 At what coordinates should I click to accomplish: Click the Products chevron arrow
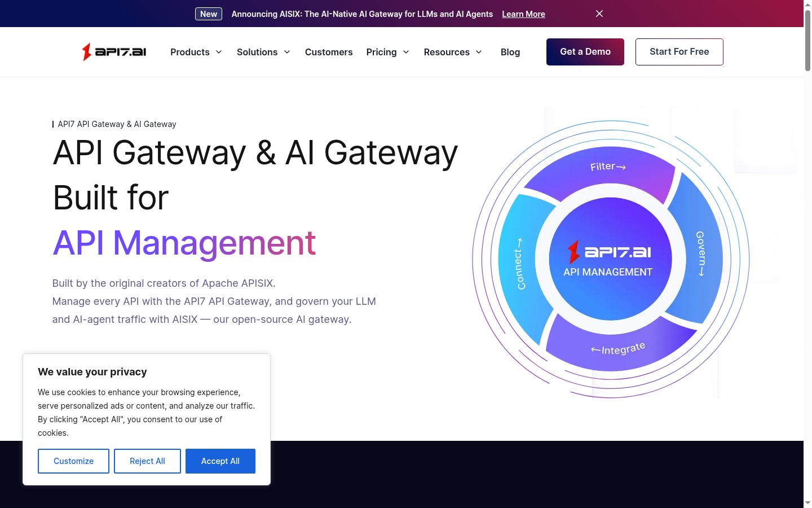219,52
